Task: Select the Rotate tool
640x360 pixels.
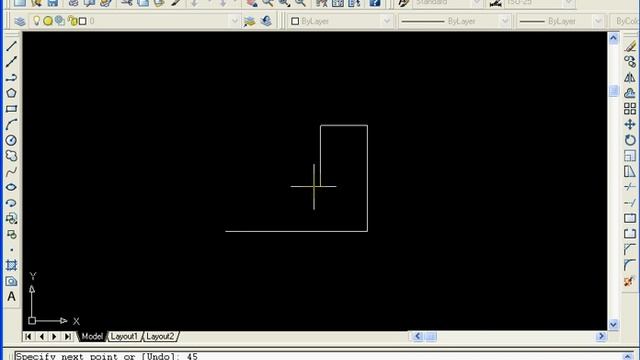Action: (x=630, y=140)
